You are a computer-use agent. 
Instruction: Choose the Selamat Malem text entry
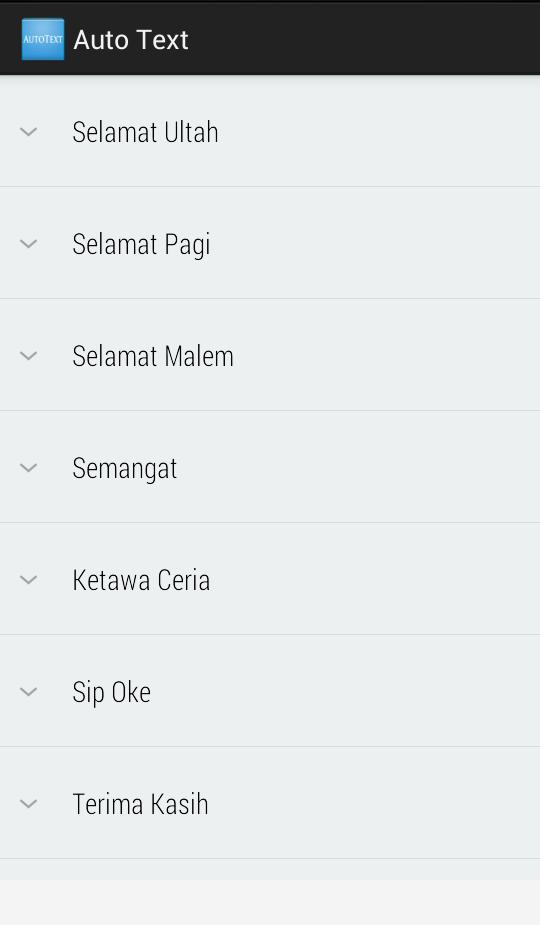[153, 356]
